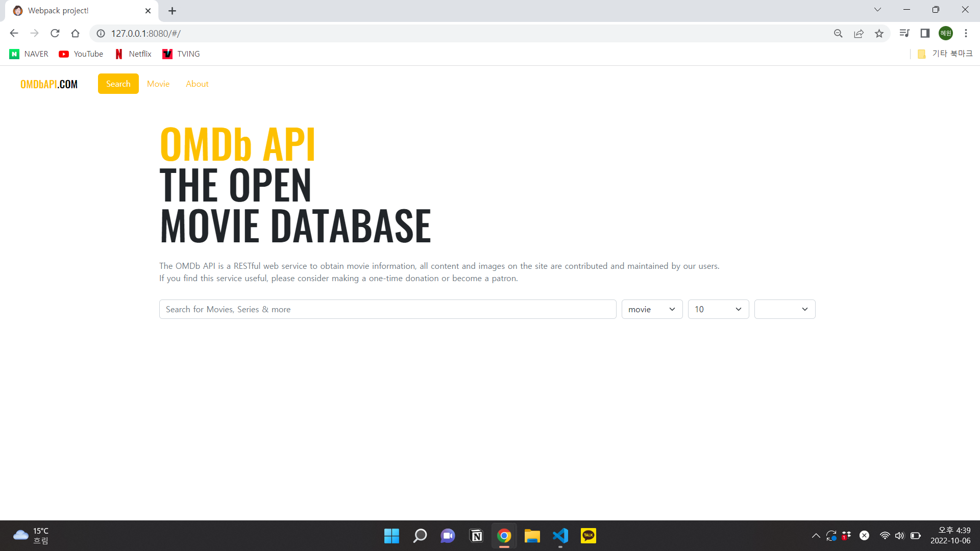Open the Teams Chat taskbar icon
This screenshot has width=980, height=551.
[x=448, y=536]
